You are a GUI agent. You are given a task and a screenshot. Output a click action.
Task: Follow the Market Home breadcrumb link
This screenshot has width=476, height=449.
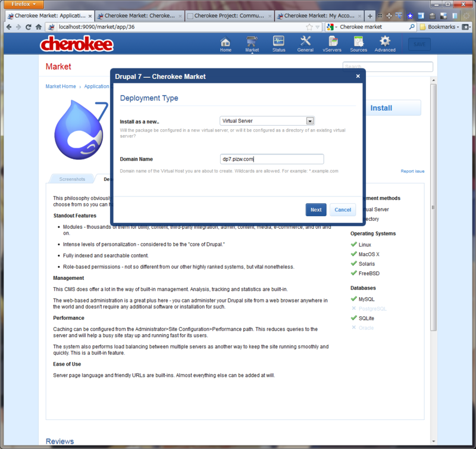61,86
